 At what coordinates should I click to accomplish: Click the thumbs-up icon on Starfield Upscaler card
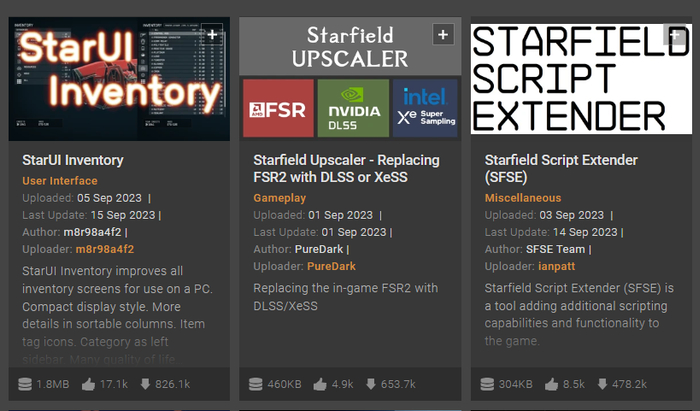[x=320, y=384]
